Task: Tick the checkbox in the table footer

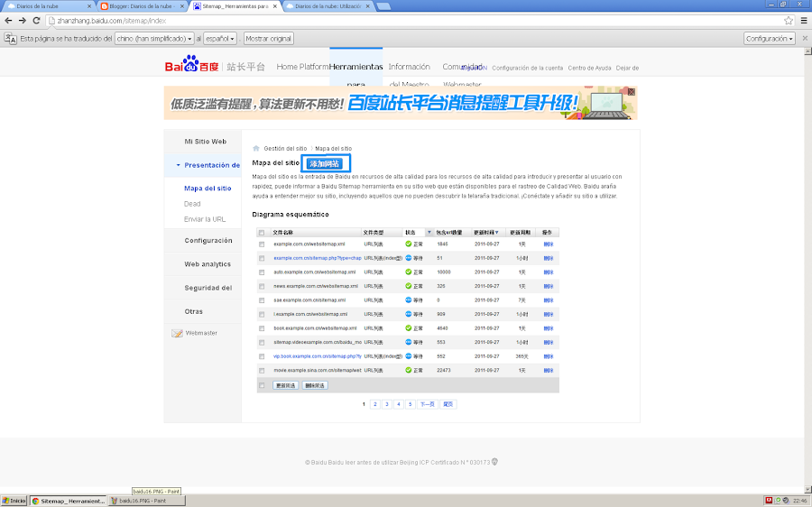Action: pos(262,385)
